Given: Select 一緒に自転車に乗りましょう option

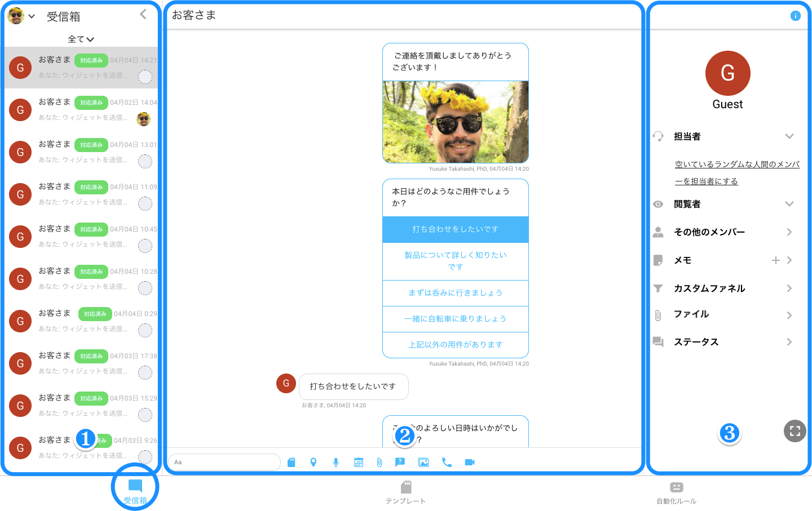Looking at the screenshot, I should (456, 319).
